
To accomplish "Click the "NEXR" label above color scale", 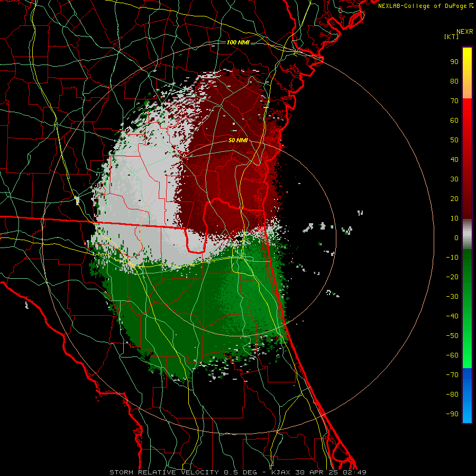I will point(465,32).
